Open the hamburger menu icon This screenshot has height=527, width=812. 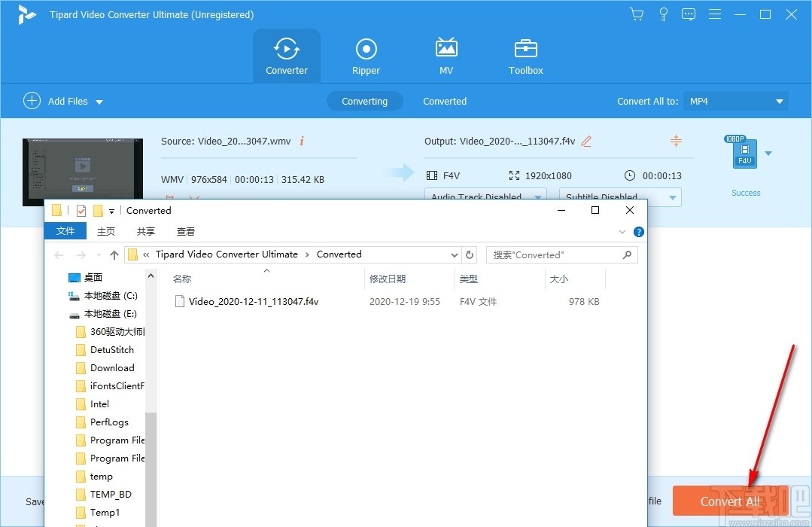point(714,14)
